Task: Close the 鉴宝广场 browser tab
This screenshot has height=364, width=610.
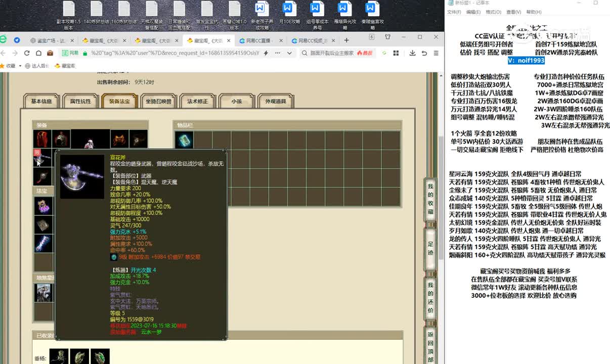Action: [71, 40]
